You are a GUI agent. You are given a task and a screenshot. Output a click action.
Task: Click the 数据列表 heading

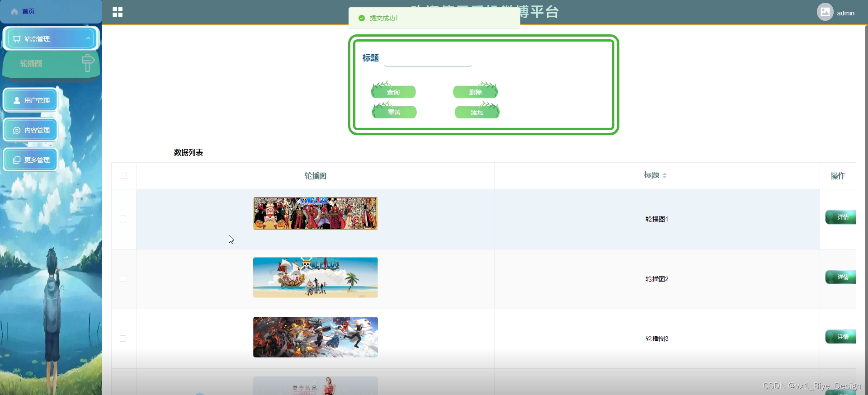(189, 153)
